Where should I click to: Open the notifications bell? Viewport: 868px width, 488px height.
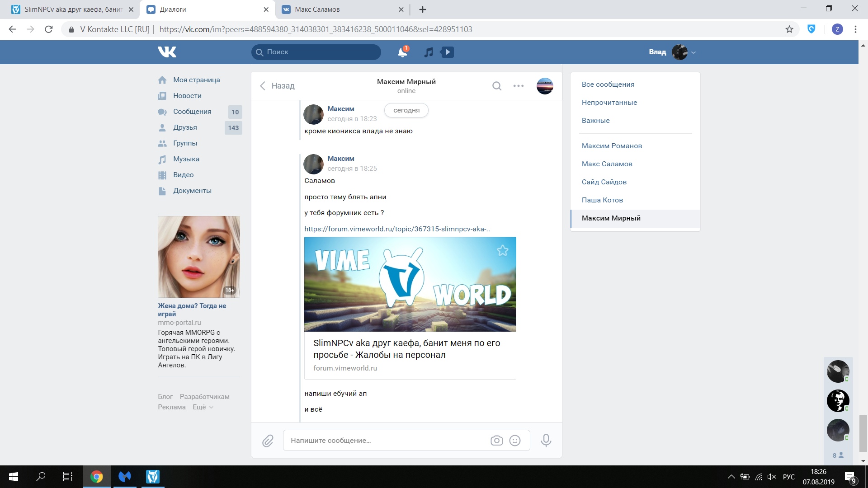(x=402, y=52)
